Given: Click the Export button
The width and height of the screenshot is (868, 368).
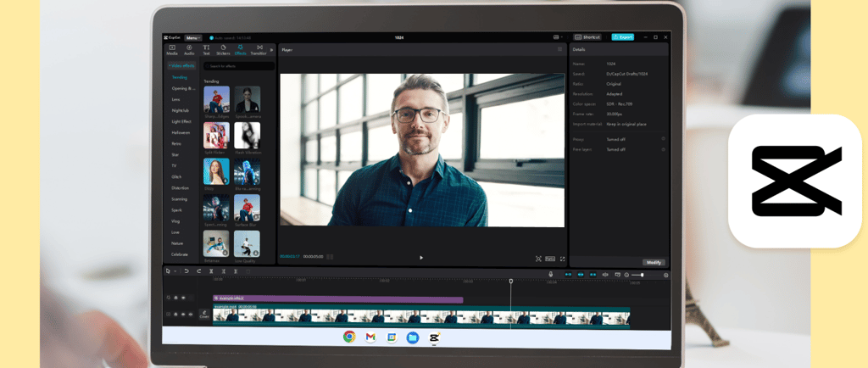Looking at the screenshot, I should 622,37.
